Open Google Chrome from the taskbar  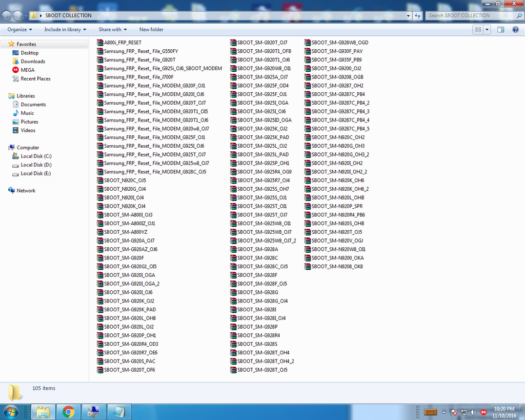point(69,411)
